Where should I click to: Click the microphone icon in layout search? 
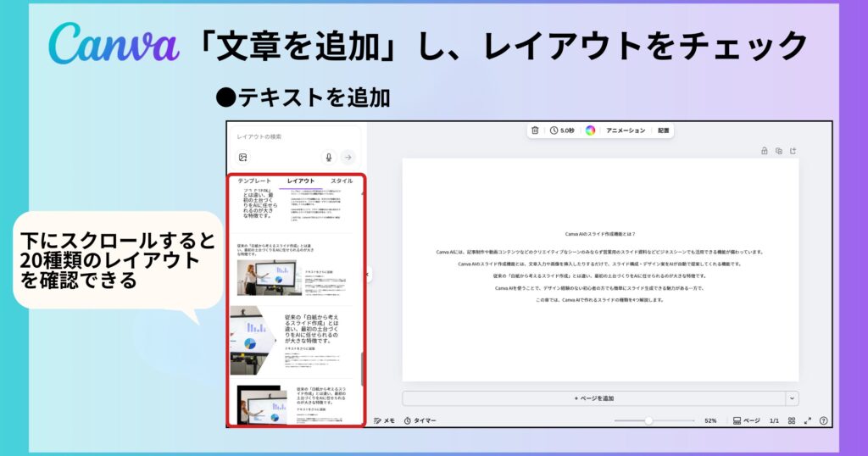pos(329,158)
